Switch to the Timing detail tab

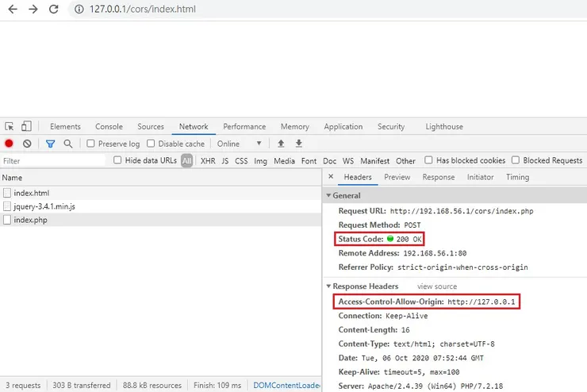click(518, 177)
